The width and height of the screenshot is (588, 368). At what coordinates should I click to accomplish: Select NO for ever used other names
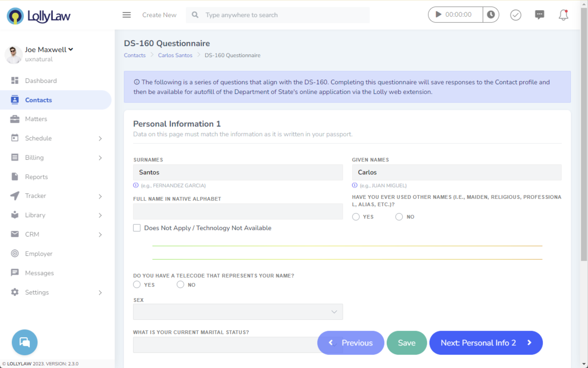[x=399, y=216]
